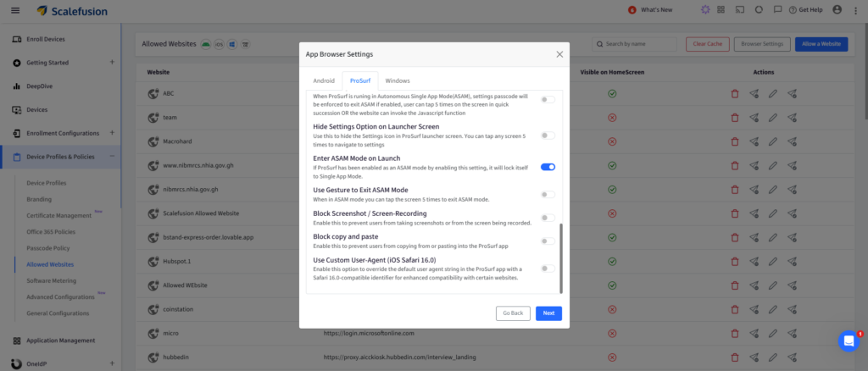Click the Allow a Website button
Viewport: 868px width, 371px height.
821,44
